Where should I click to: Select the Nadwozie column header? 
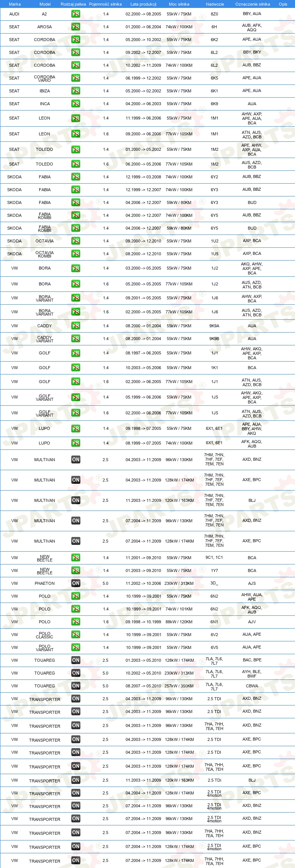tap(215, 4)
